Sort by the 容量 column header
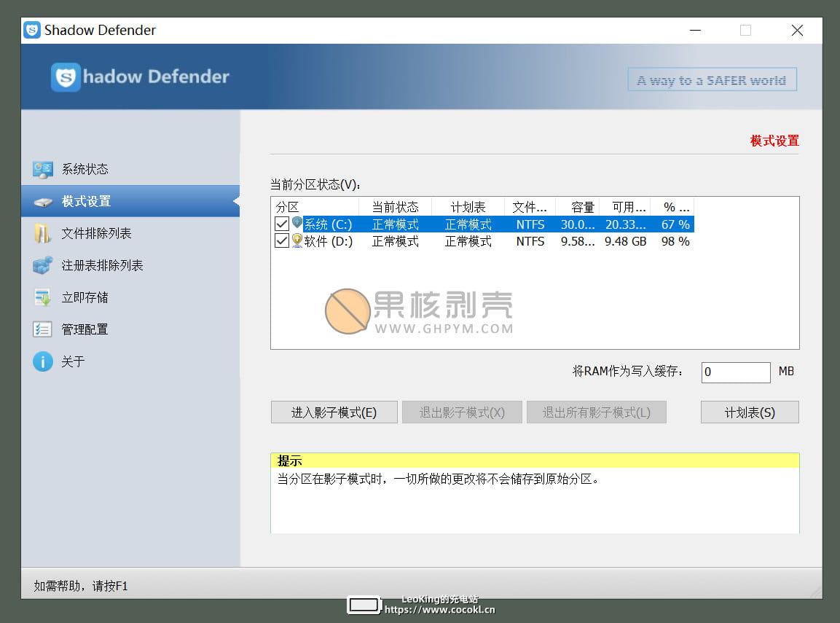 click(578, 207)
